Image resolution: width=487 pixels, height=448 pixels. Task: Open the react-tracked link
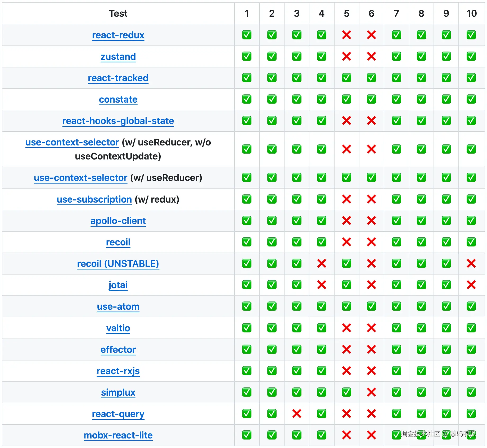click(118, 78)
